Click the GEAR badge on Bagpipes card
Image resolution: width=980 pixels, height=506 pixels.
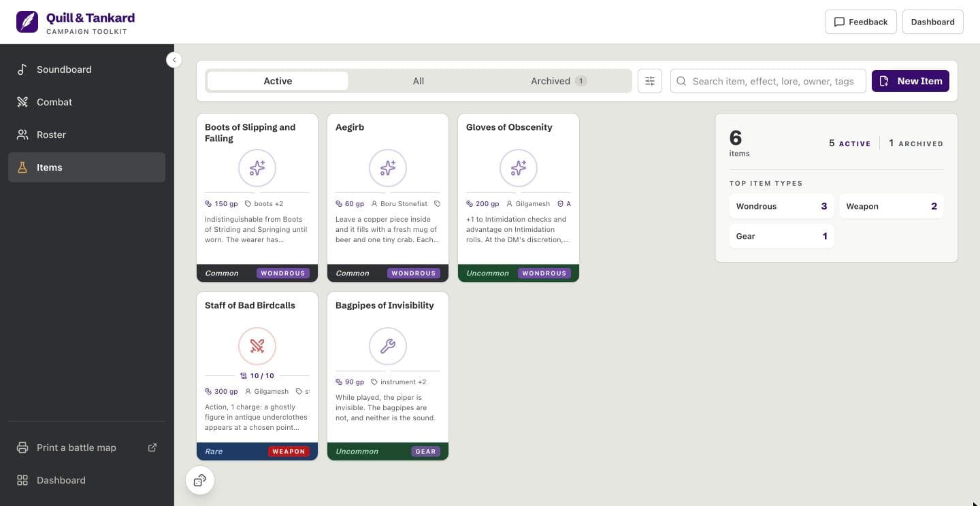425,452
